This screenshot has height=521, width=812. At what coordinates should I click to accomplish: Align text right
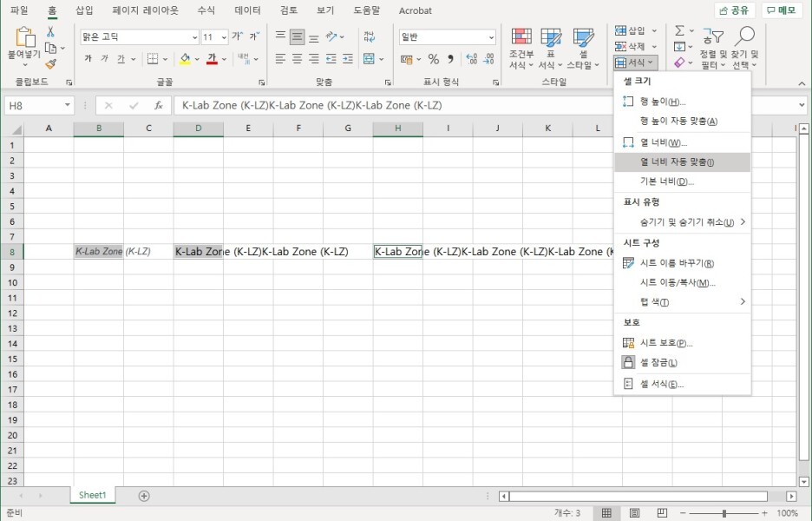[314, 58]
